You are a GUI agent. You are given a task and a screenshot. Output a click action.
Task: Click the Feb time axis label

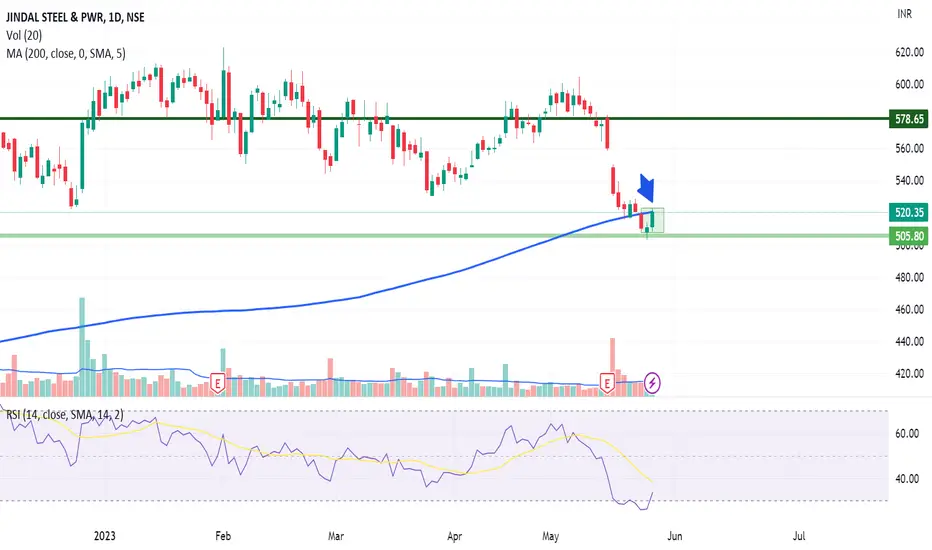coord(223,536)
